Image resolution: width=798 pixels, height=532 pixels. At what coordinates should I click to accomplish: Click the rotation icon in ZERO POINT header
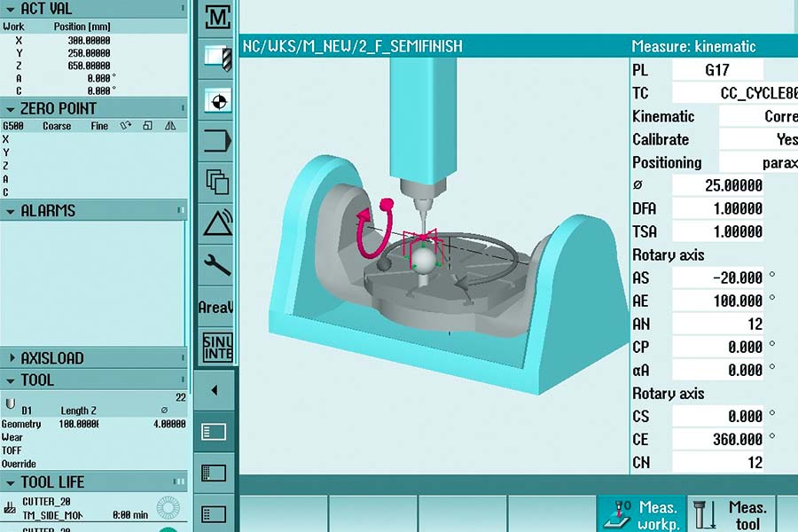pos(125,125)
